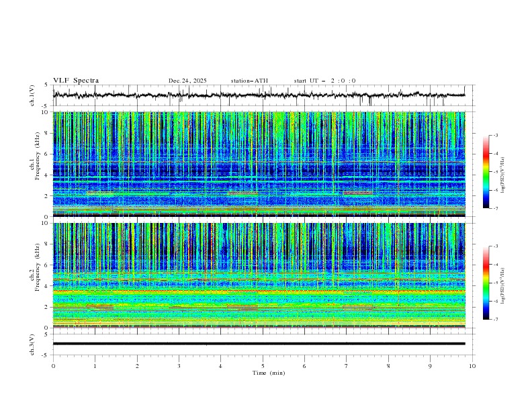
Task: Click the ch.2 colorbar "-5" tick label
Action: (x=496, y=283)
